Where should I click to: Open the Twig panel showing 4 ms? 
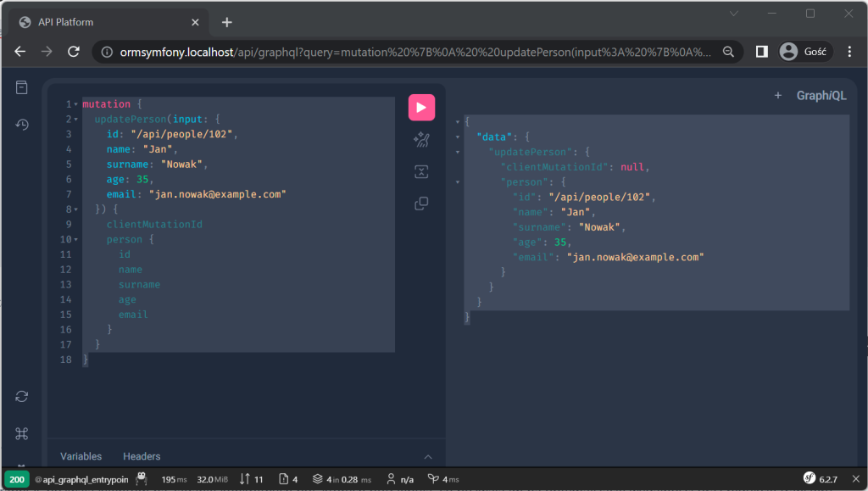pos(443,479)
